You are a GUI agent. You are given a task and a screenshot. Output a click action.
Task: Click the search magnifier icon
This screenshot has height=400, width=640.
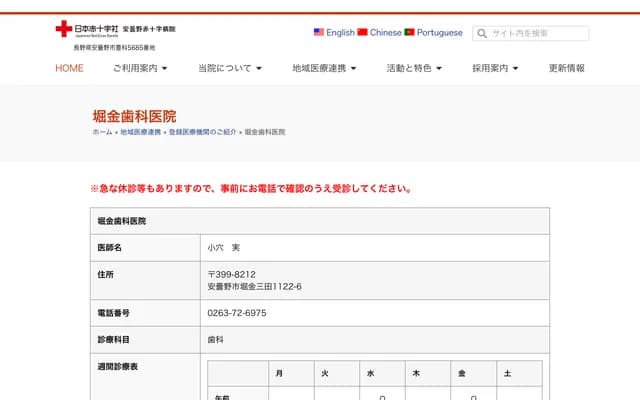(481, 33)
